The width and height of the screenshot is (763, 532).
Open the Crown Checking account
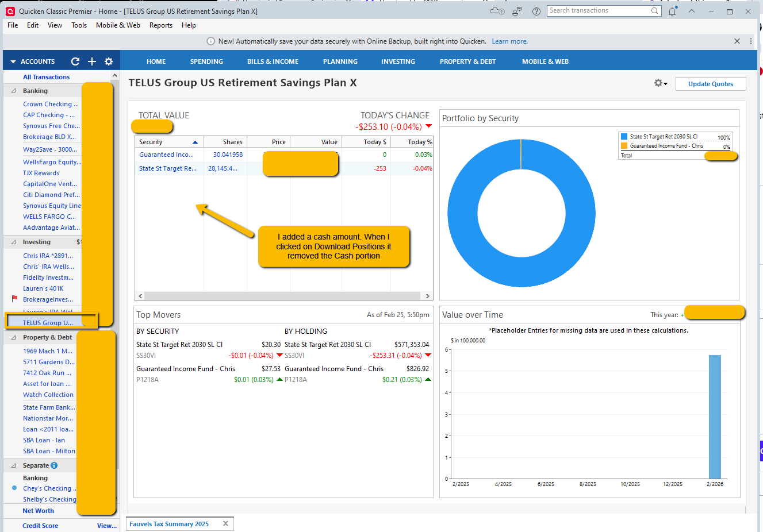pyautogui.click(x=51, y=104)
